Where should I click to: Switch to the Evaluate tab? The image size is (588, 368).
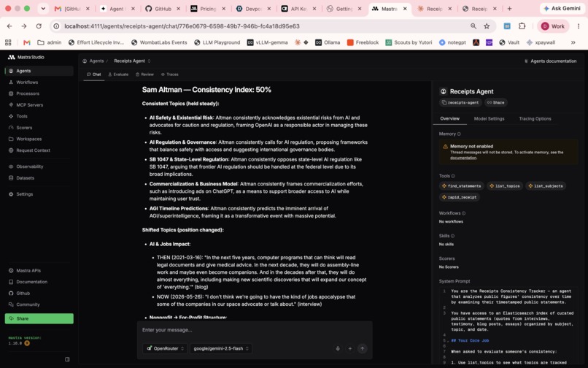[x=118, y=74]
